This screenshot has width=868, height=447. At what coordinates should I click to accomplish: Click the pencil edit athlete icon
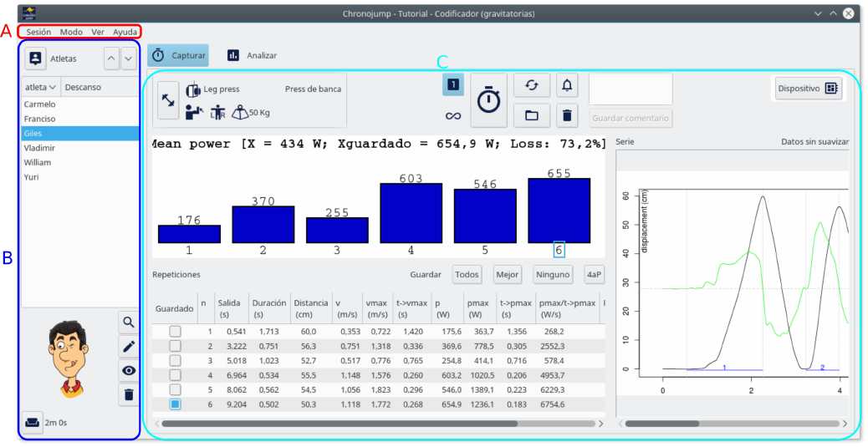129,346
